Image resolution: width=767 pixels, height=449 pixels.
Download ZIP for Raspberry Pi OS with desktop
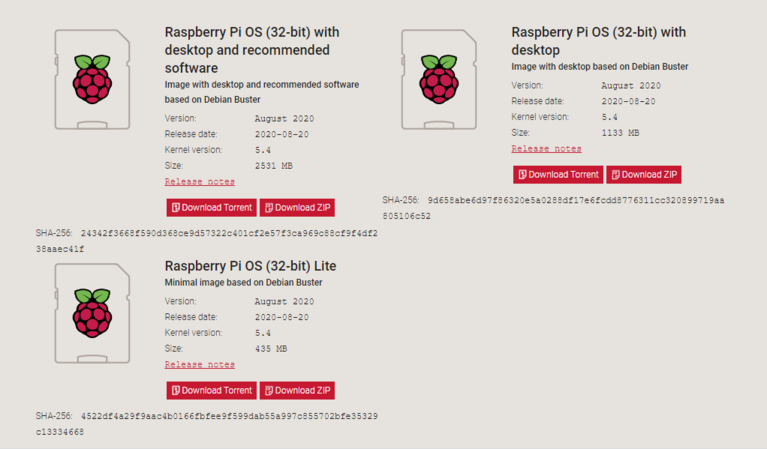coord(644,174)
